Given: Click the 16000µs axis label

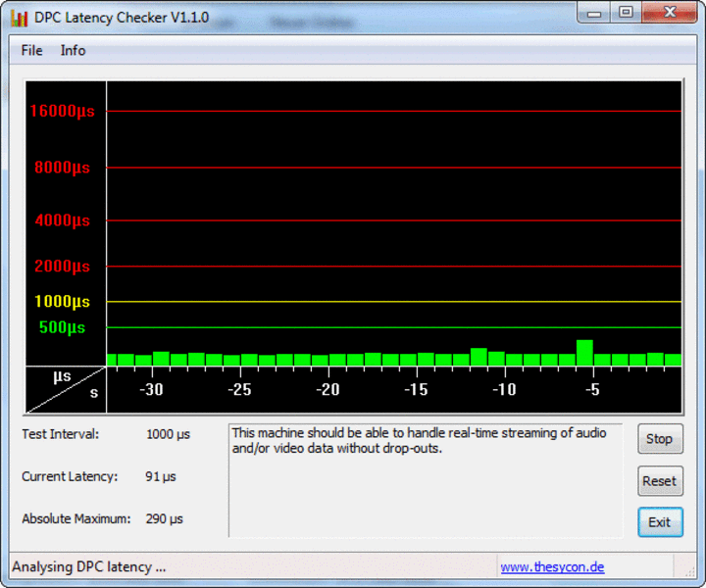Looking at the screenshot, I should [62, 111].
